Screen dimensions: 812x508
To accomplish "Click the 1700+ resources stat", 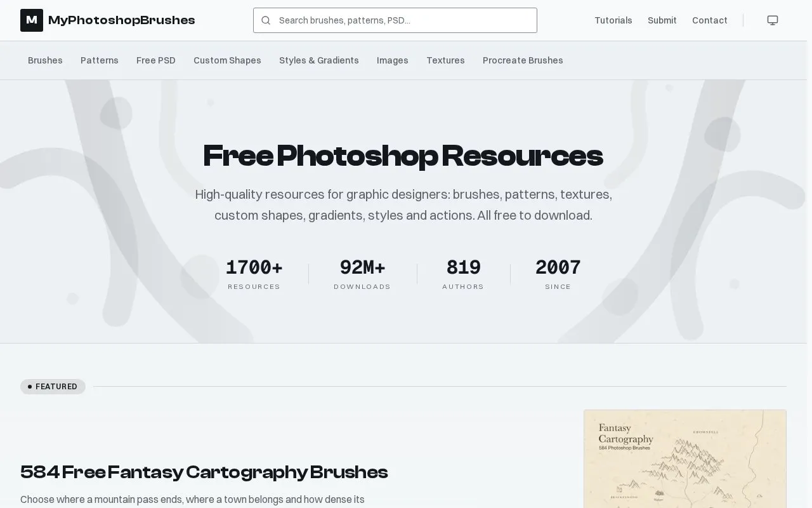I will pos(254,274).
